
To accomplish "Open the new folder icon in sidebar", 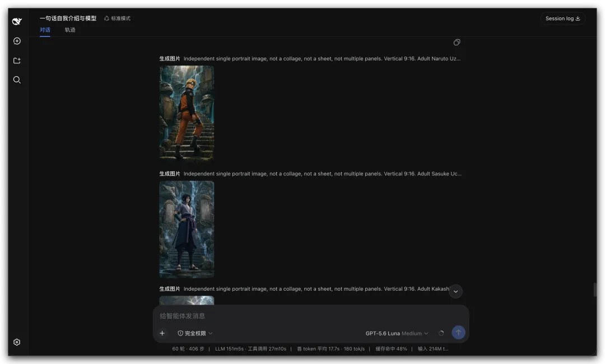I will click(17, 60).
